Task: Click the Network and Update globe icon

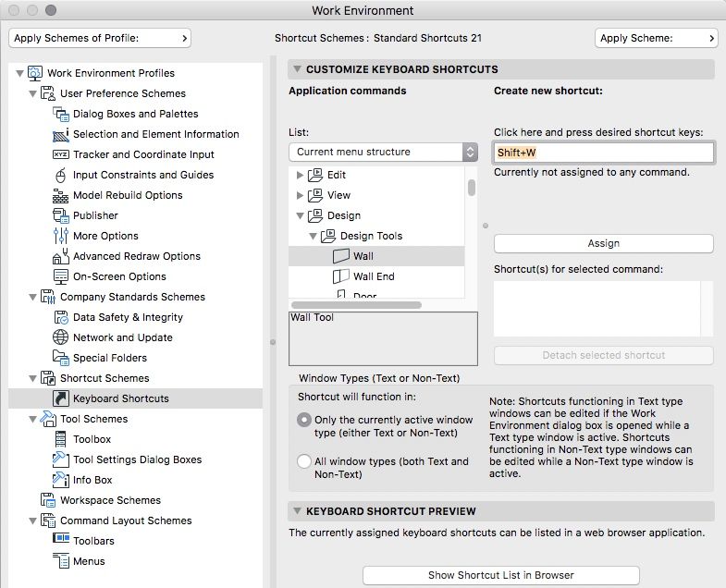Action: (61, 337)
